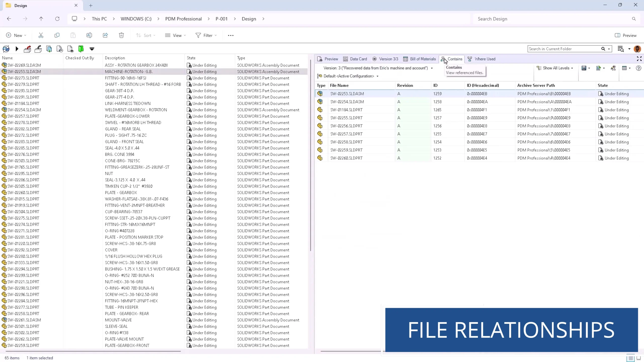Open the Help icon in Contains panel
Viewport: 644px width, 362px height.
(x=639, y=68)
